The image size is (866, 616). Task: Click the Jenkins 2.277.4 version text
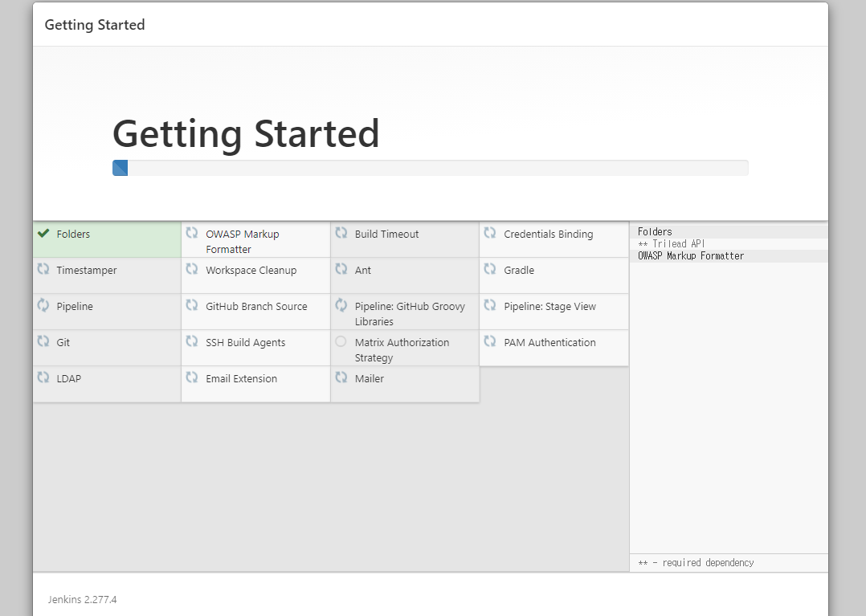point(82,599)
